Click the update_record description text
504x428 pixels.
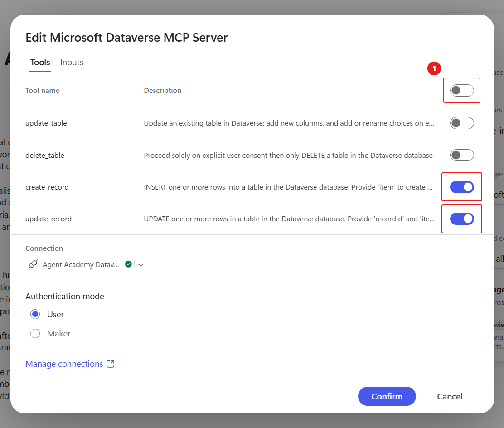coord(289,219)
